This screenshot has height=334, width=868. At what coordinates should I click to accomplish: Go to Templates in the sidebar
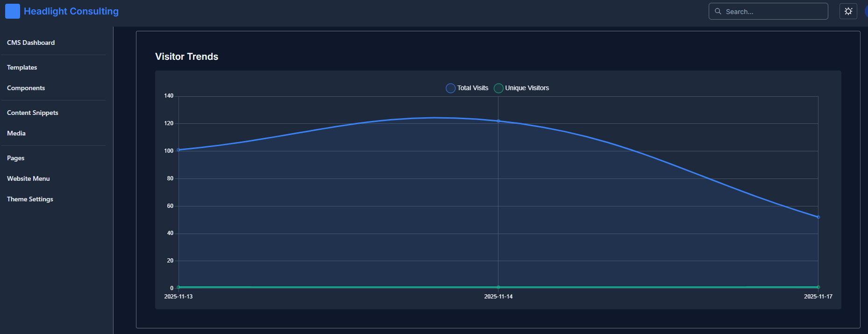point(22,67)
